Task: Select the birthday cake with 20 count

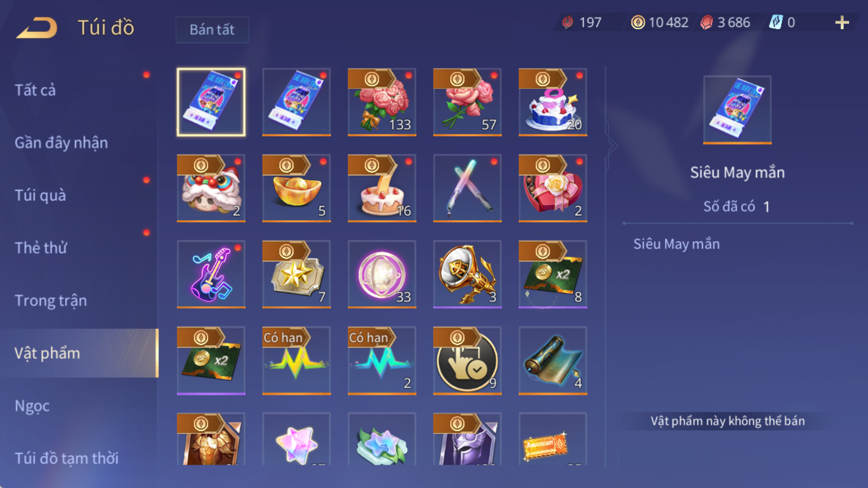Action: 553,102
